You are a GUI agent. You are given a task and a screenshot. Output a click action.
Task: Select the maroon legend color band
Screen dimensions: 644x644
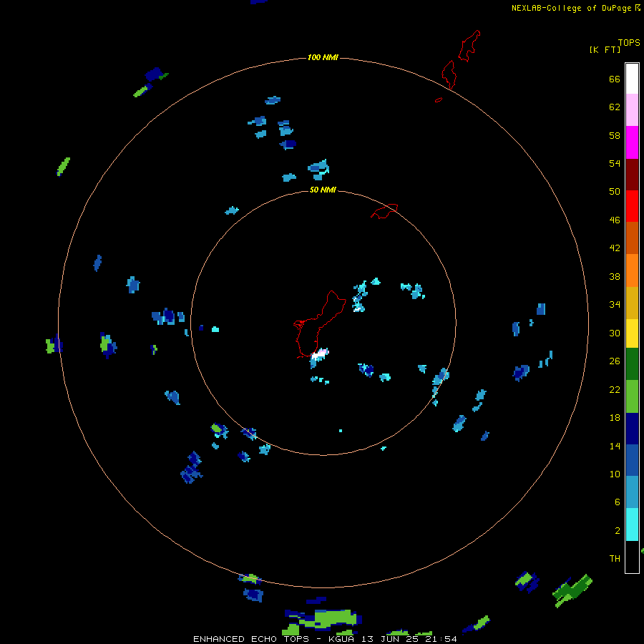(x=632, y=175)
